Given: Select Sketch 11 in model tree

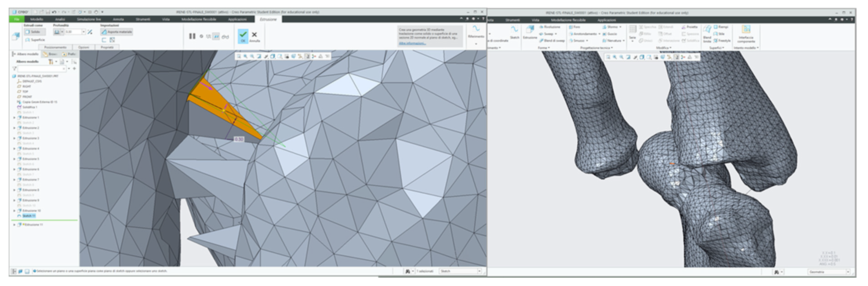Looking at the screenshot, I should point(29,216).
